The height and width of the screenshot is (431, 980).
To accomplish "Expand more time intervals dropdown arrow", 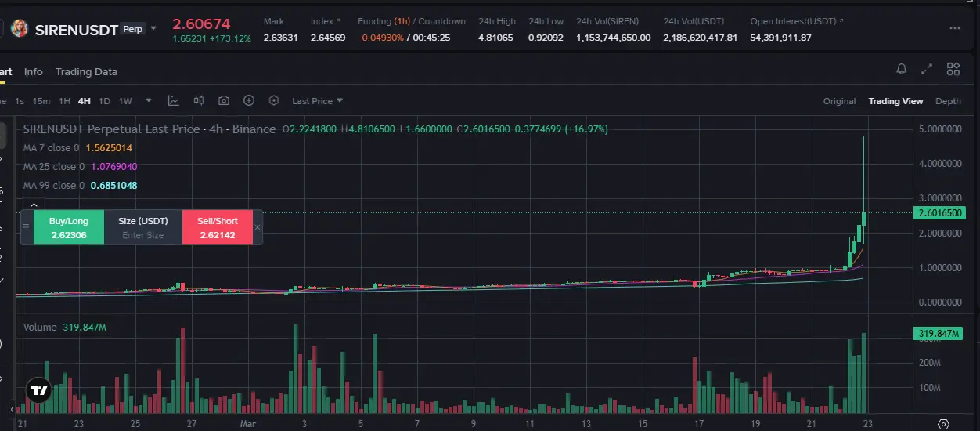I will 149,100.
